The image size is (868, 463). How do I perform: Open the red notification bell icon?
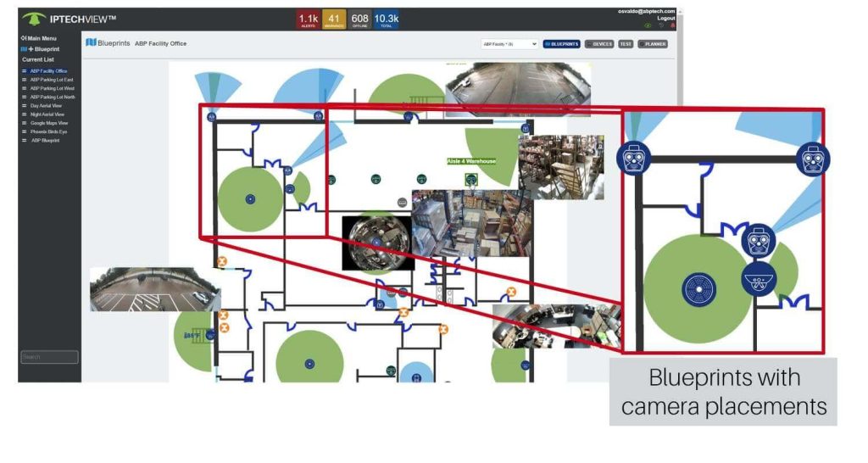672,25
